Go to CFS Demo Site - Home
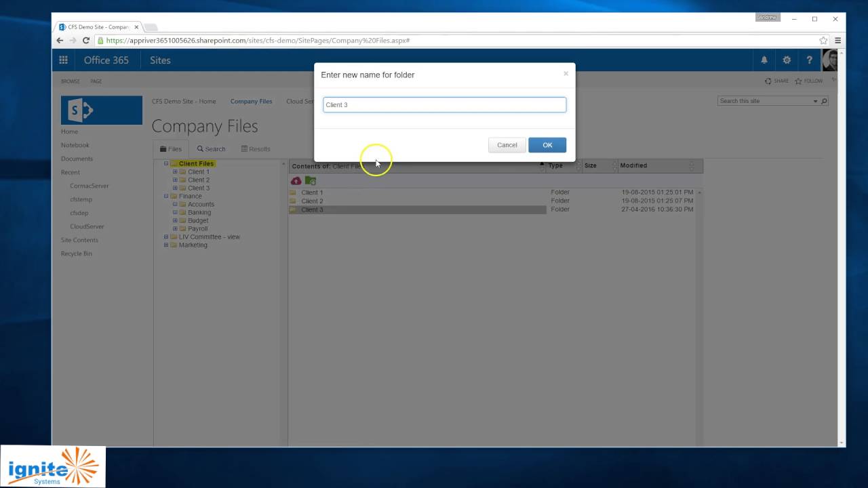This screenshot has height=488, width=868. 184,102
